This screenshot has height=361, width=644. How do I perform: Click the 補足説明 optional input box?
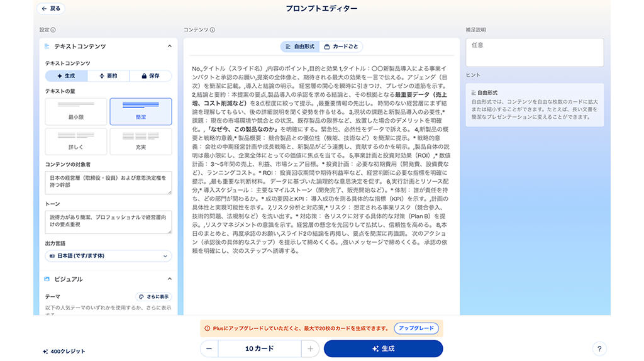(x=535, y=53)
